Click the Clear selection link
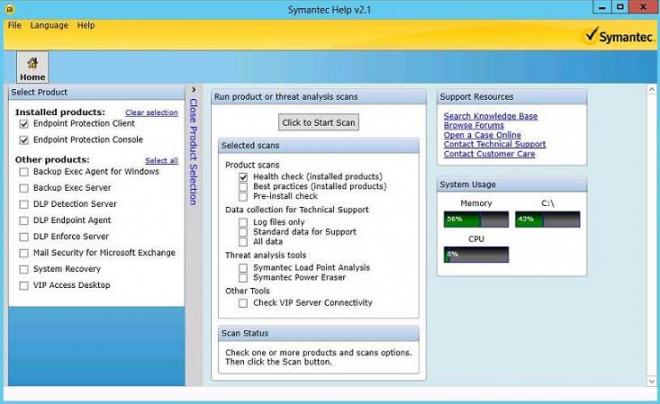 tap(152, 113)
